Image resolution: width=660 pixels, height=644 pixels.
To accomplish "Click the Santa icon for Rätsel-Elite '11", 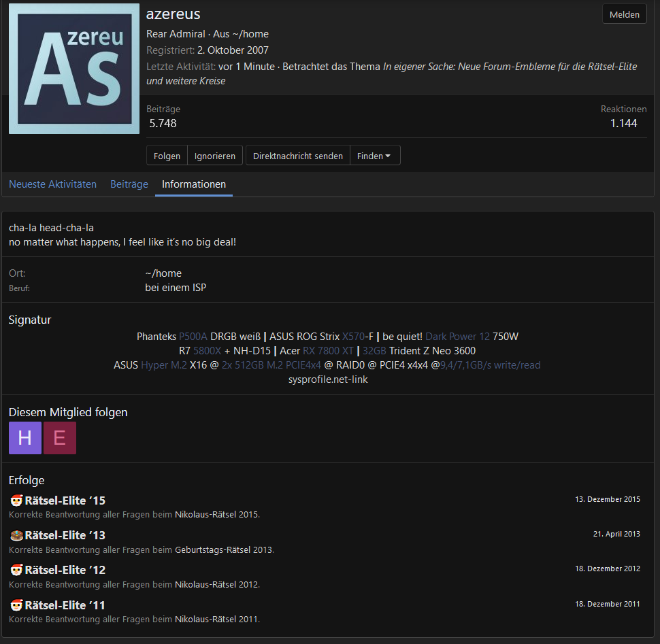I will click(16, 605).
